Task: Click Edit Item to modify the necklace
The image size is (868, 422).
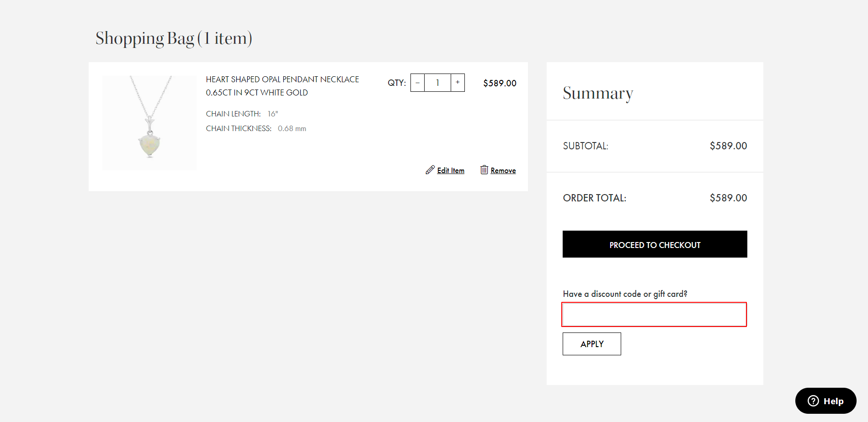Action: [x=450, y=170]
